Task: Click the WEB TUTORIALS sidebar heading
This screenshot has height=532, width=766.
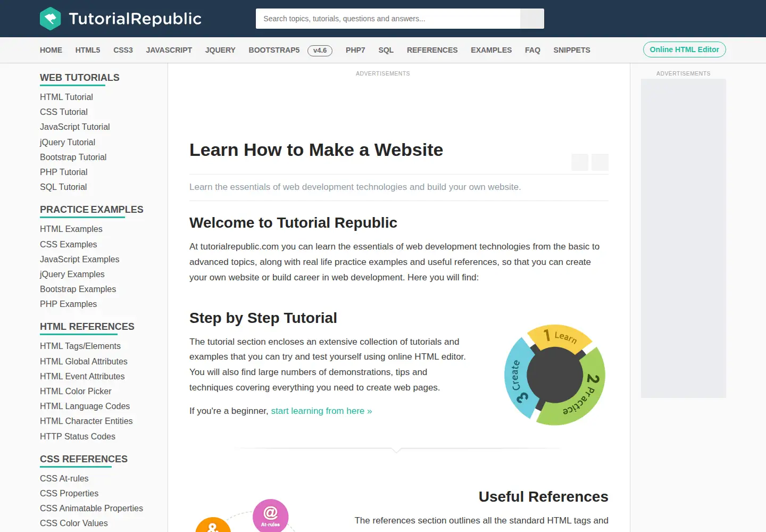Action: tap(80, 78)
